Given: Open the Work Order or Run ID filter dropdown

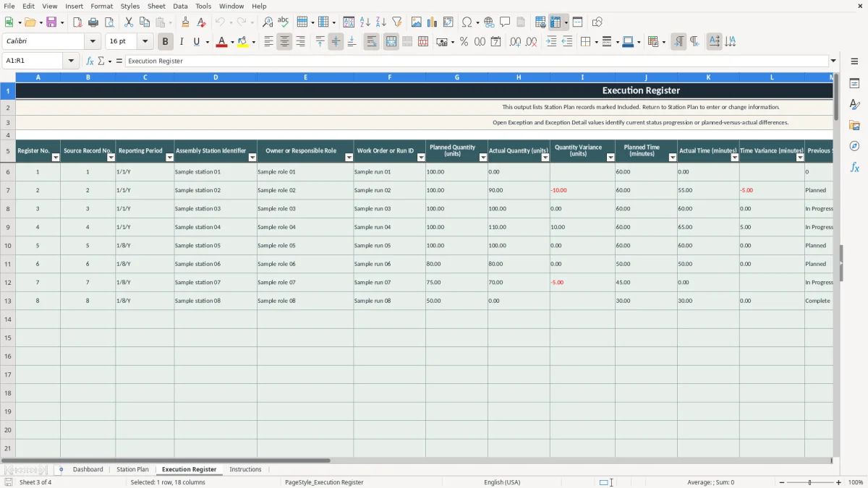Looking at the screenshot, I should pos(421,158).
